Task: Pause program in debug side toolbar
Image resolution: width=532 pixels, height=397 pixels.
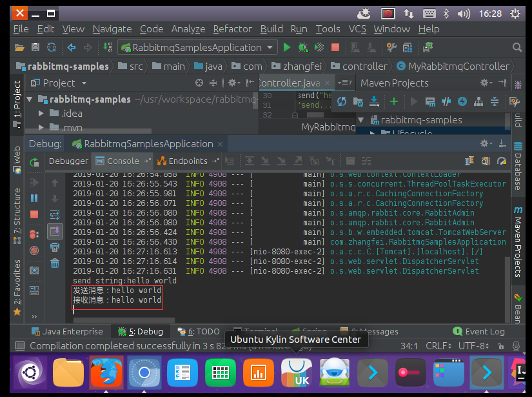Action: click(34, 198)
